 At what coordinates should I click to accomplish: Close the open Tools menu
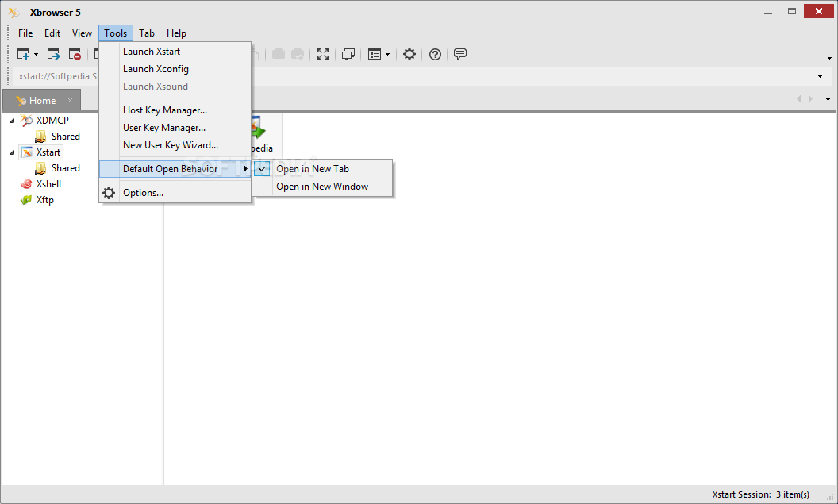(115, 33)
